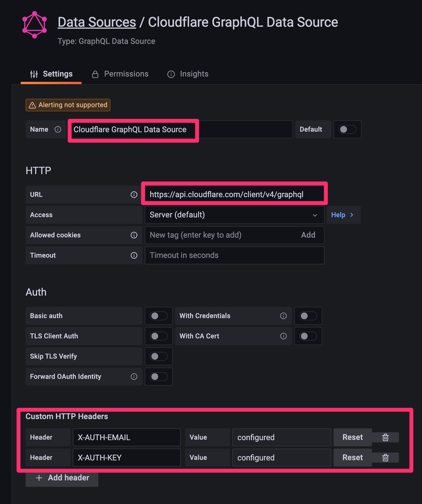Enable the Basic auth toggle
The height and width of the screenshot is (504, 422).
pyautogui.click(x=158, y=316)
